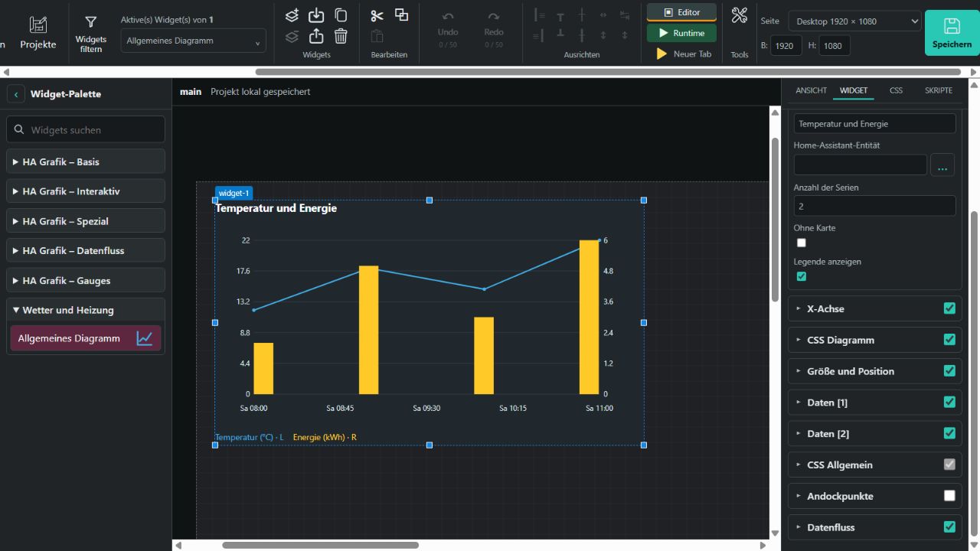980x551 pixels.
Task: Toggle the CSS Diagramm section checkbox
Action: (949, 340)
